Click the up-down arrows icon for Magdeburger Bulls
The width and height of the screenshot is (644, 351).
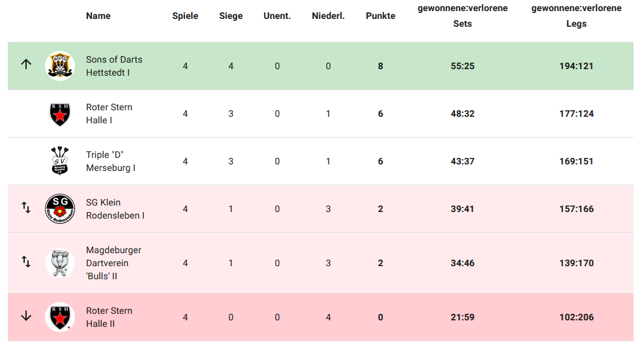point(26,262)
